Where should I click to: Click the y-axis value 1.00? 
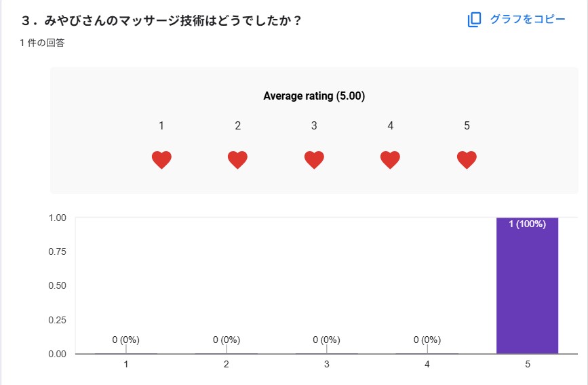point(57,218)
